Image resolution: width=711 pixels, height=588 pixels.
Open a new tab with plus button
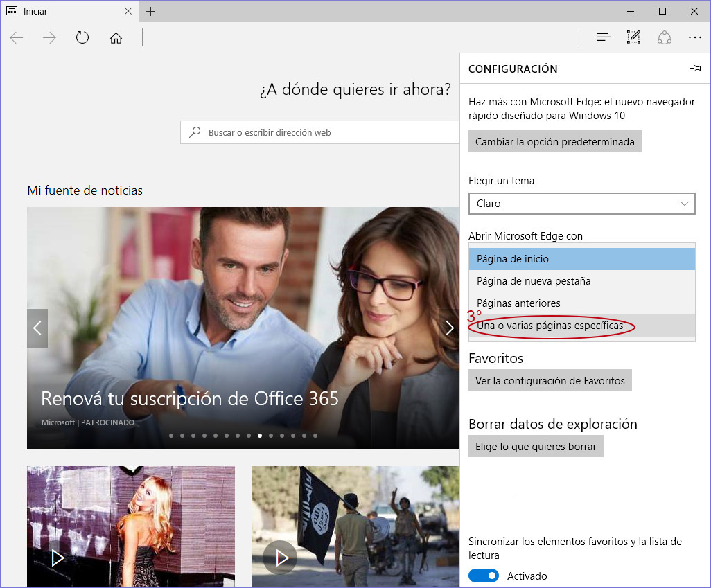pos(151,11)
